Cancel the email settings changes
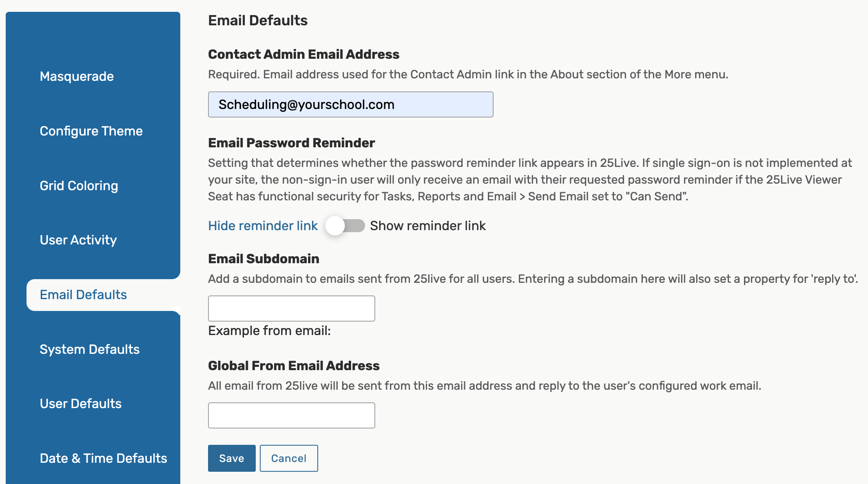The image size is (868, 484). point(288,458)
